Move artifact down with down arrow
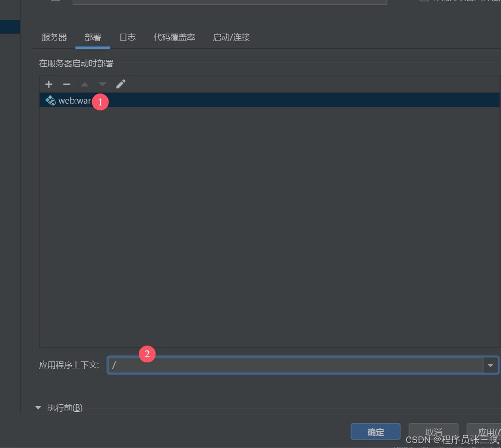The width and height of the screenshot is (501, 448). 102,84
